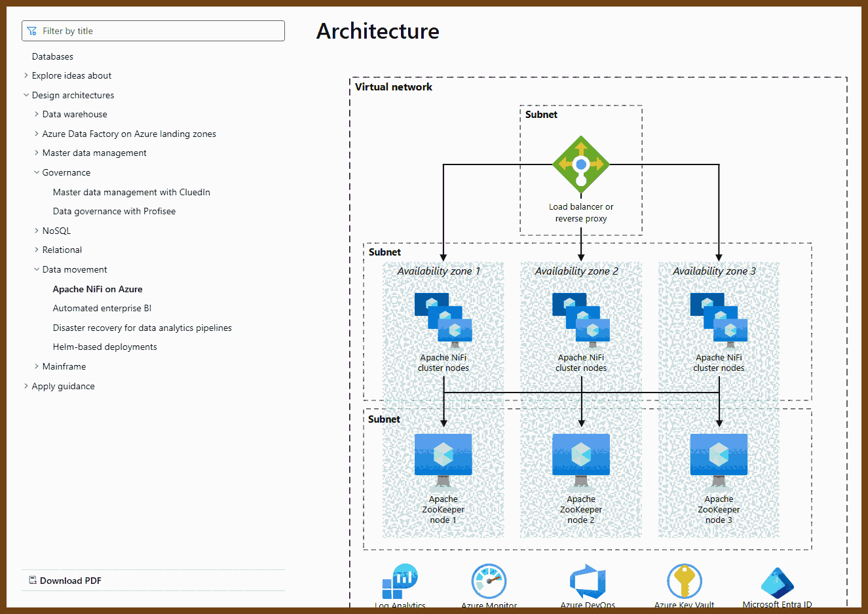Click the Virtual network label
Image resolution: width=868 pixels, height=614 pixels.
pos(394,86)
